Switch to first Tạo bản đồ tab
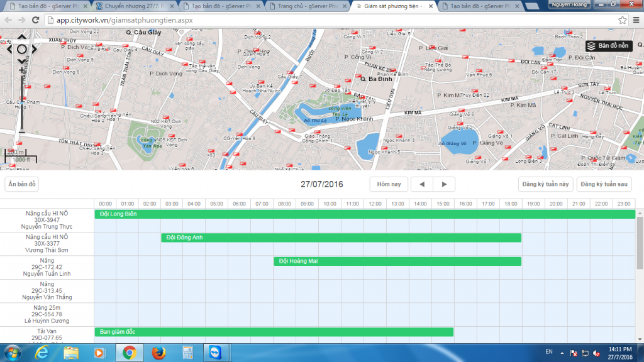 (x=48, y=6)
